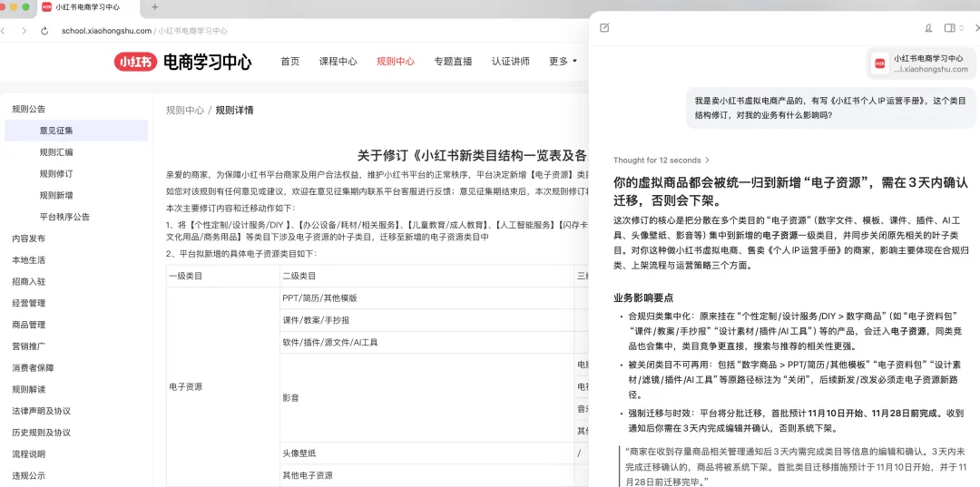
Task: Click the 规则中心 breadcrumb link
Action: [x=184, y=111]
